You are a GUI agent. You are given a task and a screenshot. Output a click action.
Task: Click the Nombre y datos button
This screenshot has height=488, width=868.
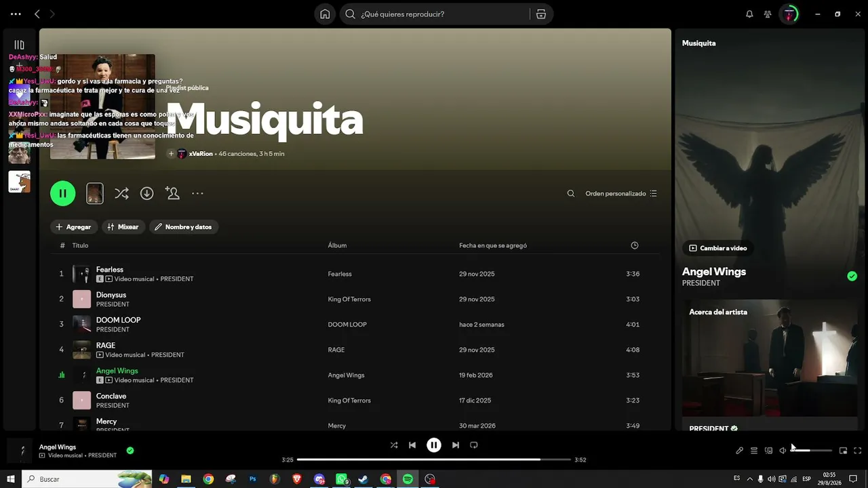coord(183,227)
